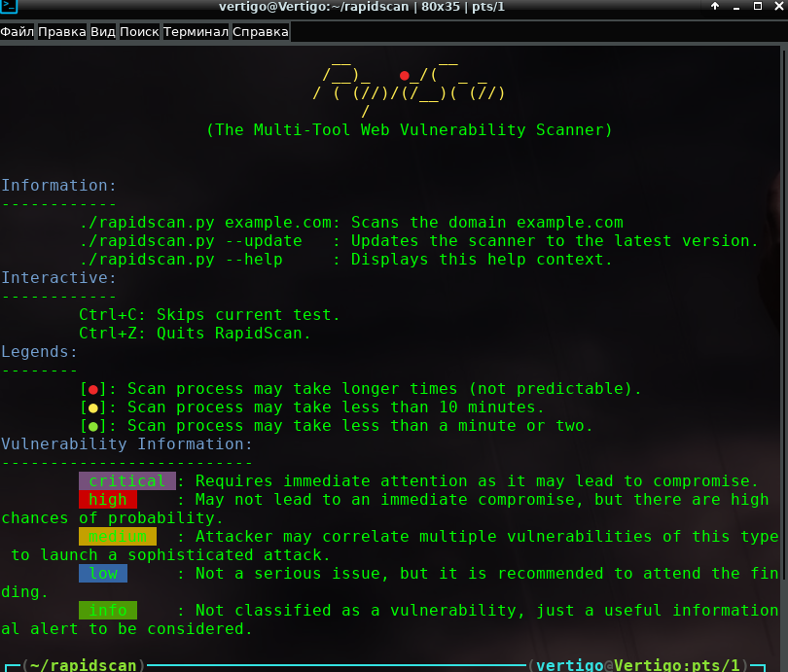Click the keep-above arrow button in title bar

pyautogui.click(x=715, y=6)
